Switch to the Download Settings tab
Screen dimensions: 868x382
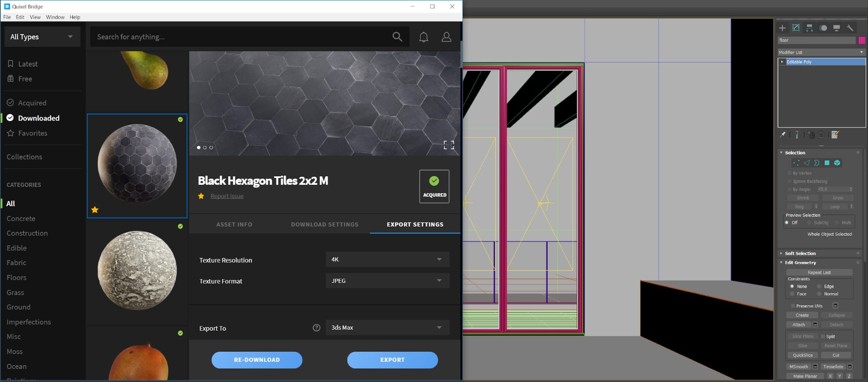point(325,224)
